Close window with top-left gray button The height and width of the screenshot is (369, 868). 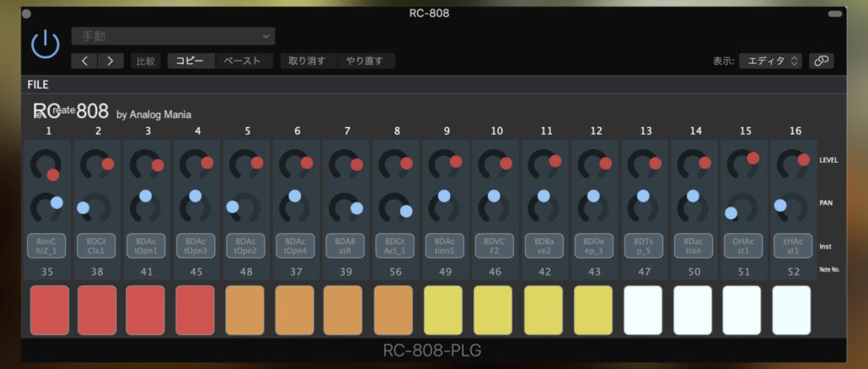[x=27, y=13]
